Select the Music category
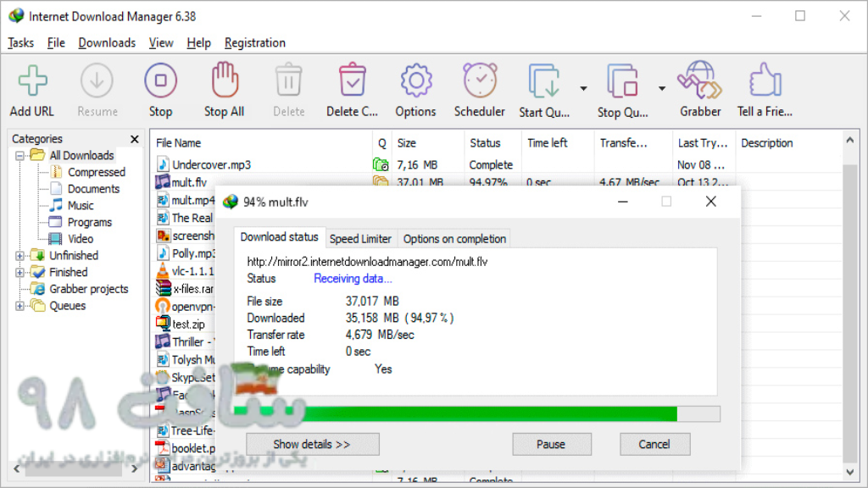The width and height of the screenshot is (868, 488). [x=81, y=205]
